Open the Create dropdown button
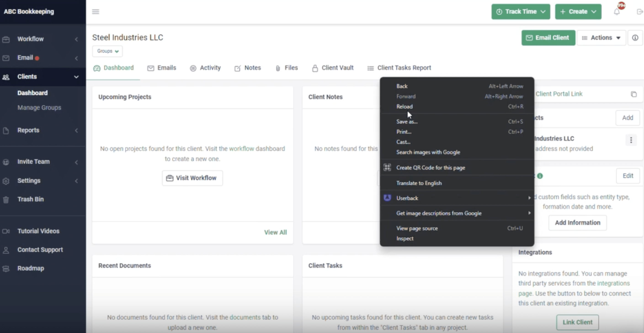 (x=578, y=11)
